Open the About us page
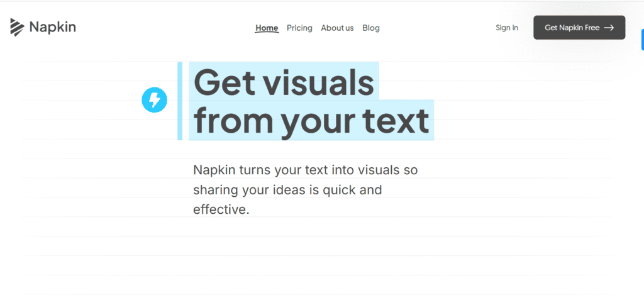 337,28
